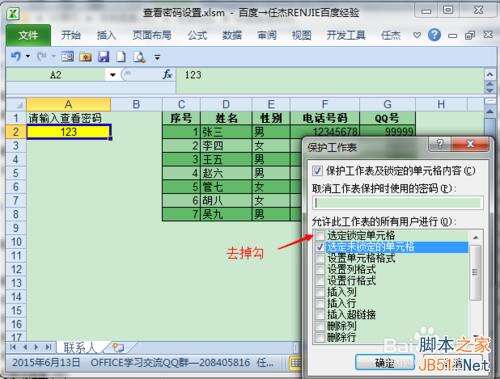Enable the 设置列格式 checkbox
Viewport: 500px width, 379px height.
[x=320, y=269]
